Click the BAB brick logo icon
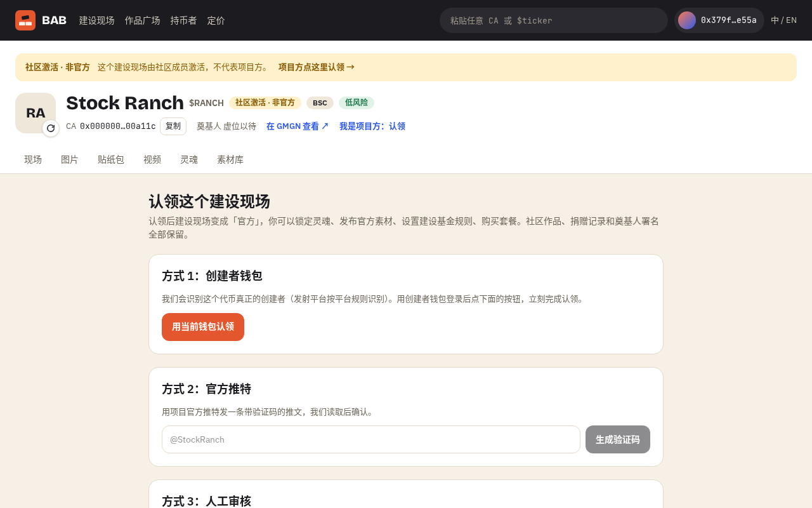The width and height of the screenshot is (812, 508). click(x=25, y=20)
